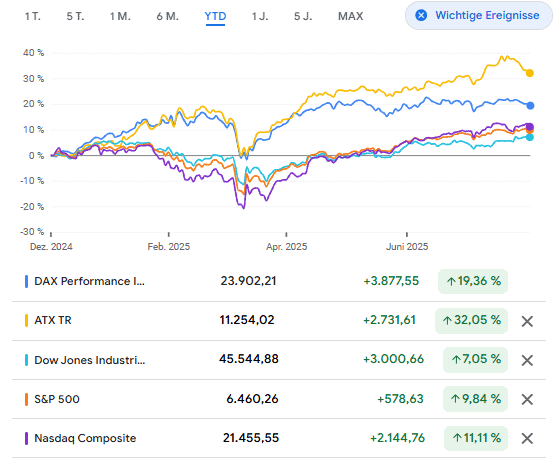The height and width of the screenshot is (464, 557).
Task: Click the ATX change +2.731,61
Action: point(389,320)
